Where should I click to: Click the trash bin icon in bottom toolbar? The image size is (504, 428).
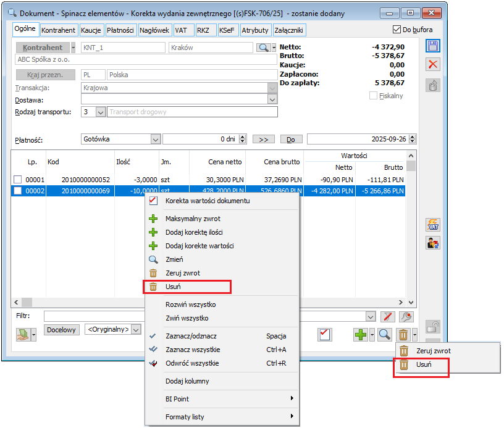point(403,335)
